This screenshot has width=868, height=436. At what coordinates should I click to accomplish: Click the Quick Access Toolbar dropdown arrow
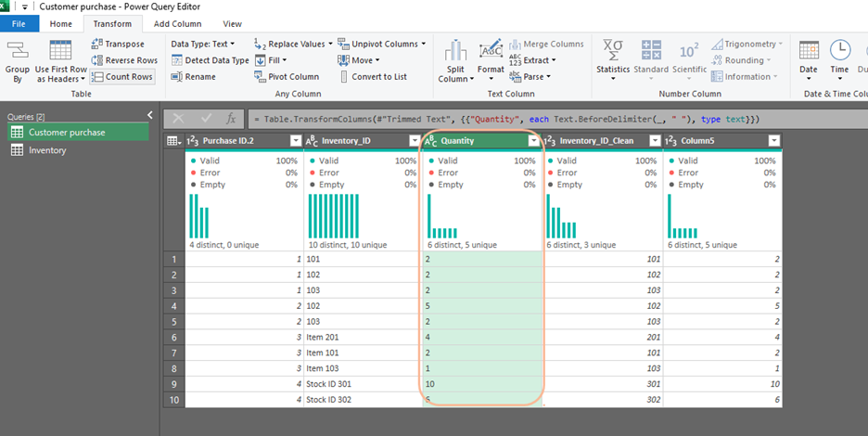click(25, 7)
